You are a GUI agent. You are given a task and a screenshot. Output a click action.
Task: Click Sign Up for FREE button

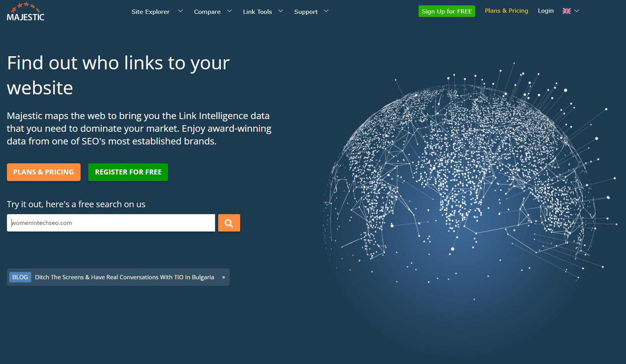tap(447, 11)
